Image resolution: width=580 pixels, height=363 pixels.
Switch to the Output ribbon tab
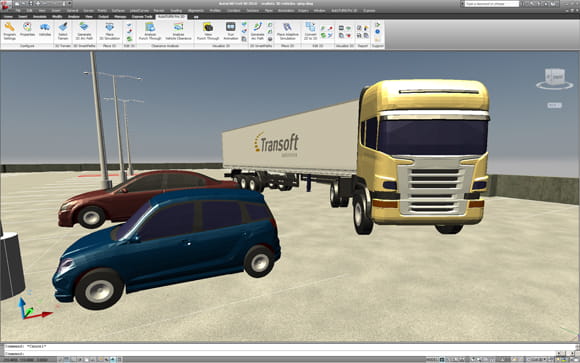103,17
